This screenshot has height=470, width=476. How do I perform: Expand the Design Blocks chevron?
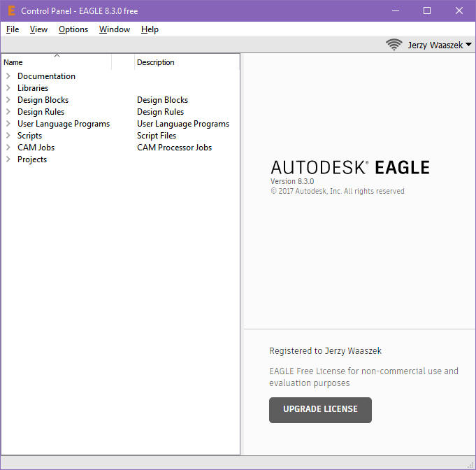click(x=8, y=100)
